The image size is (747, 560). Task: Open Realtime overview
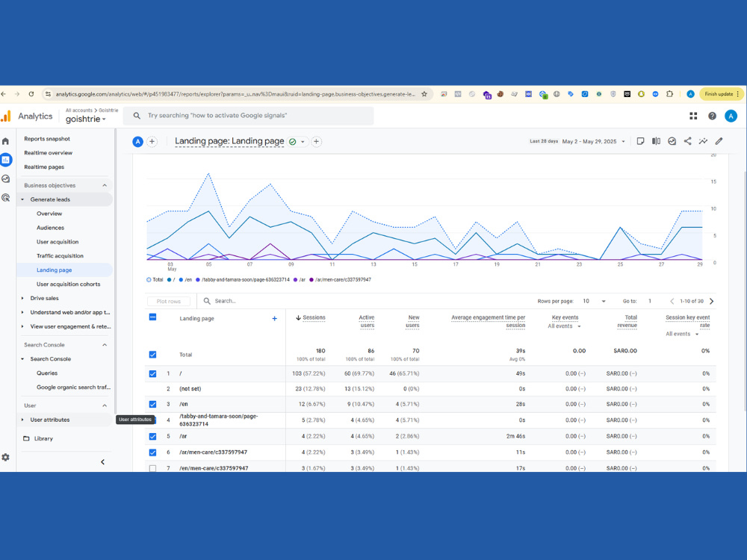pos(48,153)
